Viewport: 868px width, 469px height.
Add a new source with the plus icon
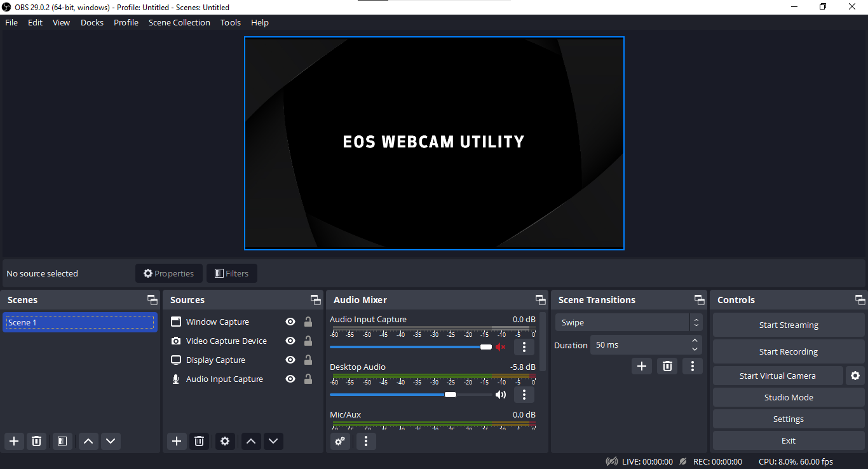177,441
